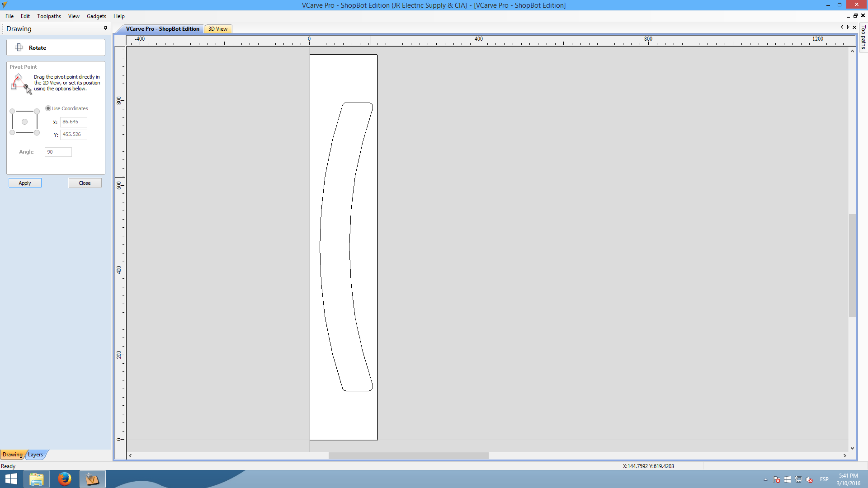The height and width of the screenshot is (488, 868).
Task: Click the Close button in Rotate panel
Action: click(x=85, y=183)
